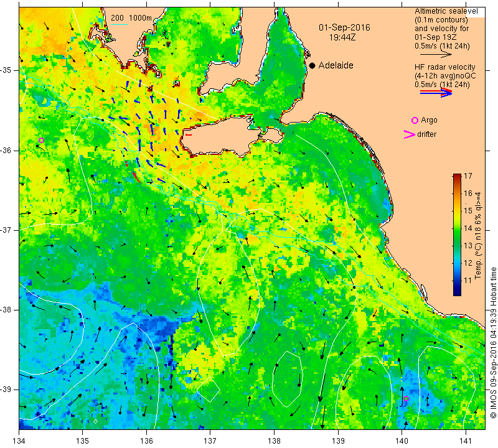The image size is (498, 448).
Task: Click longitude axis label 141
Action: point(466,441)
